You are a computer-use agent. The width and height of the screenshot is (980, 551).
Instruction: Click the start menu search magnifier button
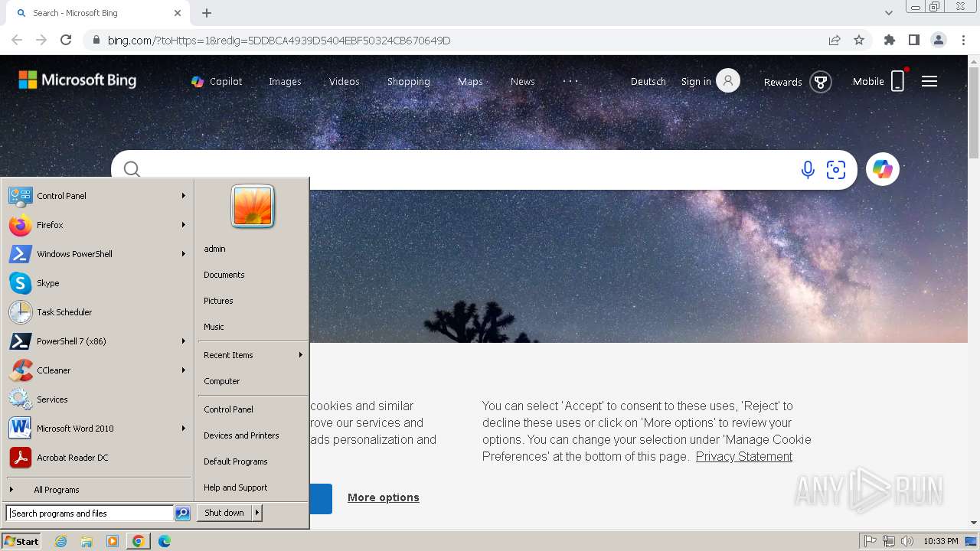tap(182, 514)
